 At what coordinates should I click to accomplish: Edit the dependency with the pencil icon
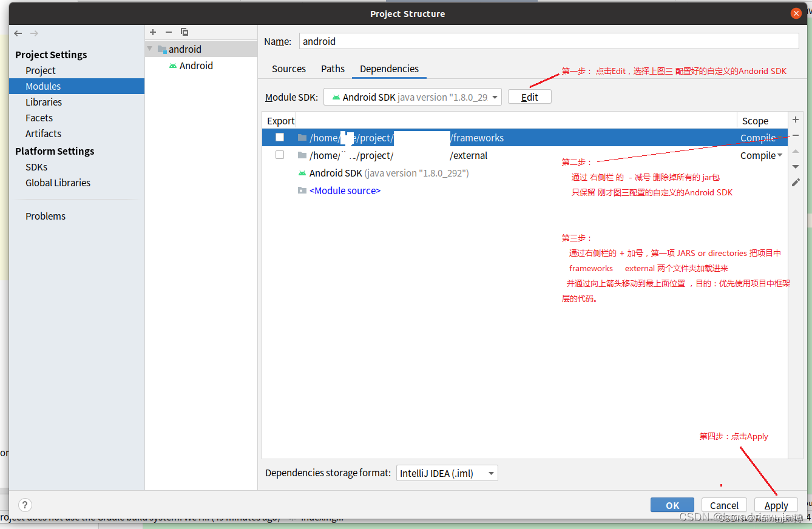[x=796, y=183]
